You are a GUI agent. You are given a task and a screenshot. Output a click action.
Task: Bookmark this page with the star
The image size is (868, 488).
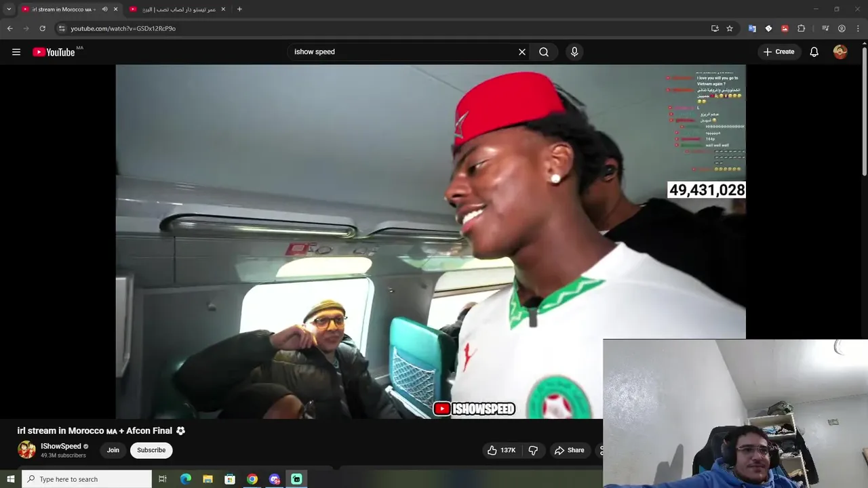pyautogui.click(x=730, y=28)
